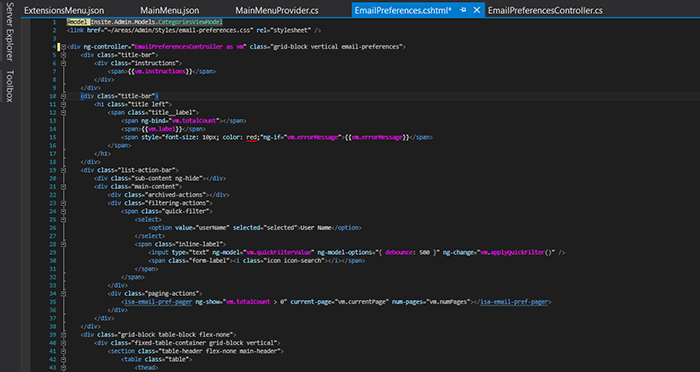Click the underlined red color value
The width and height of the screenshot is (700, 372).
[x=251, y=138]
